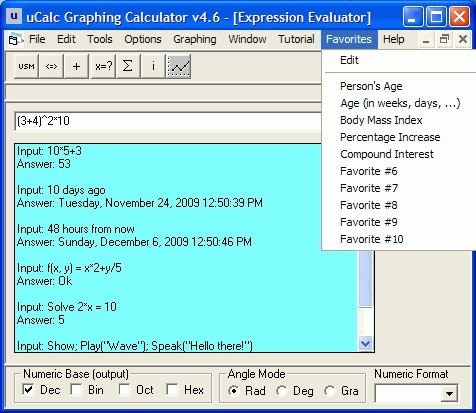Click the i toolbar button

[153, 66]
